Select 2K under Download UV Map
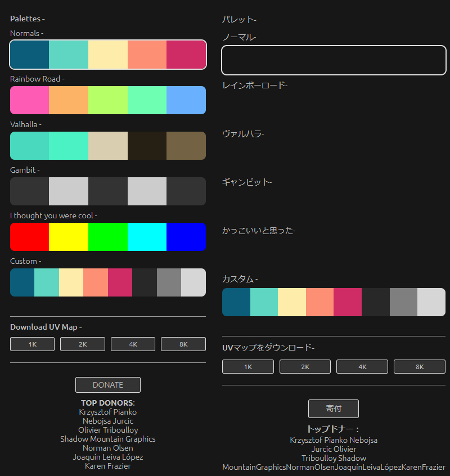Screen dimensions: 450x476 click(x=83, y=344)
